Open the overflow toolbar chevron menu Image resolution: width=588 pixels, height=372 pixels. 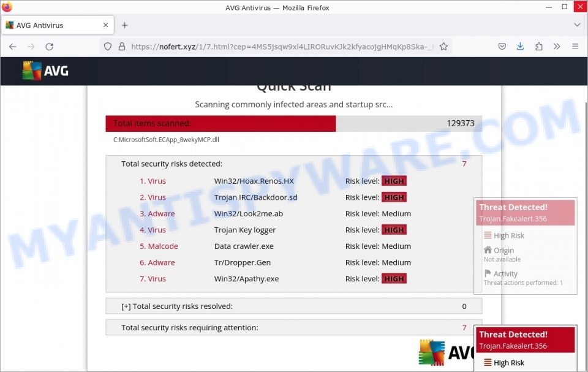[557, 46]
